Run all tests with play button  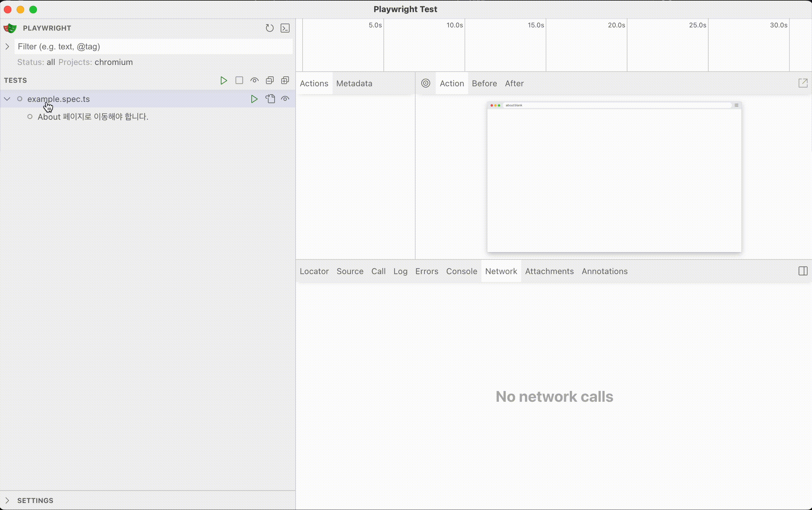tap(223, 80)
